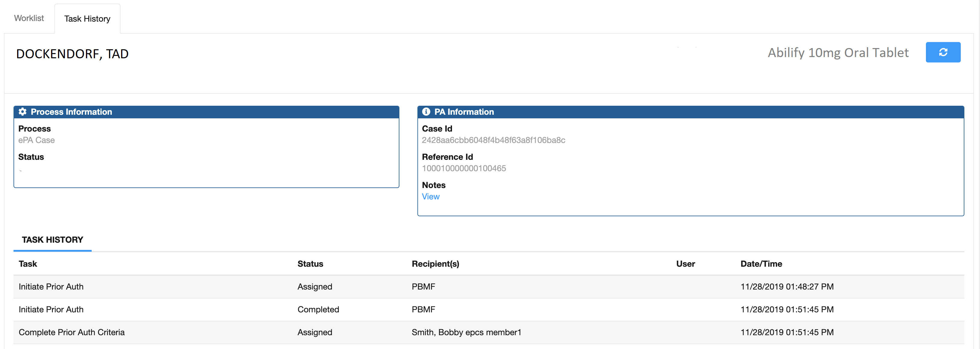
Task: Click the Case Id value in PA Information
Action: point(493,140)
